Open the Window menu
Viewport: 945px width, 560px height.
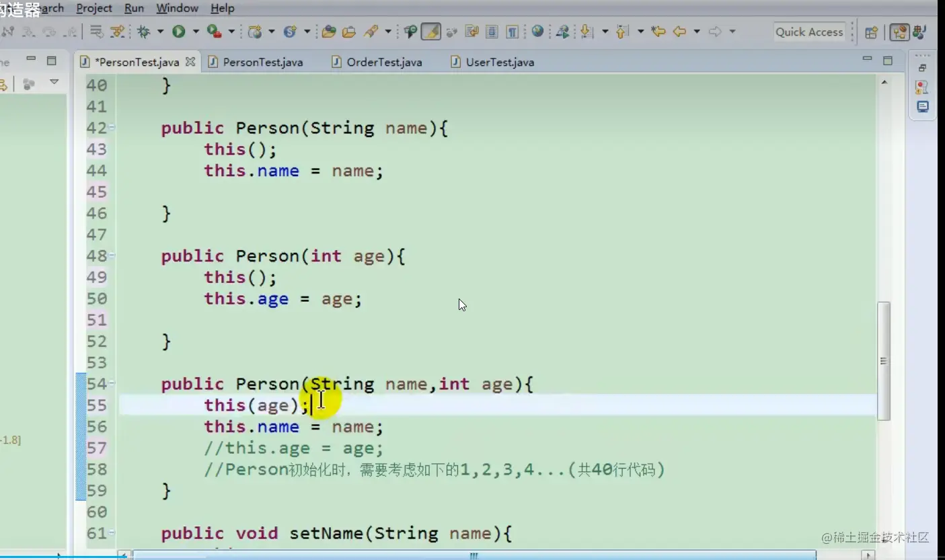pyautogui.click(x=177, y=8)
